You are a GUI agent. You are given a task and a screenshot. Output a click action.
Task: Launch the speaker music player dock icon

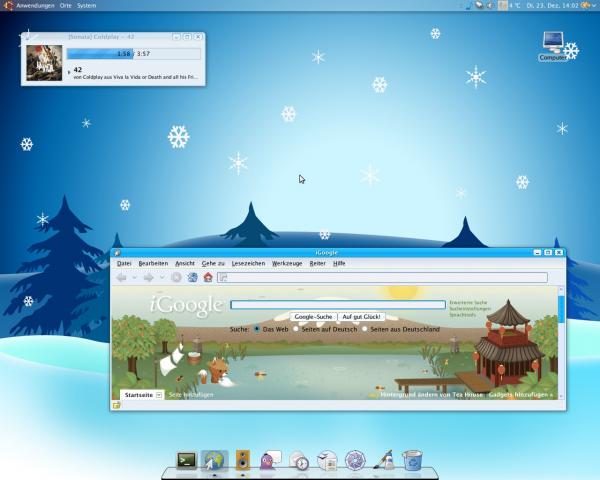click(x=243, y=460)
